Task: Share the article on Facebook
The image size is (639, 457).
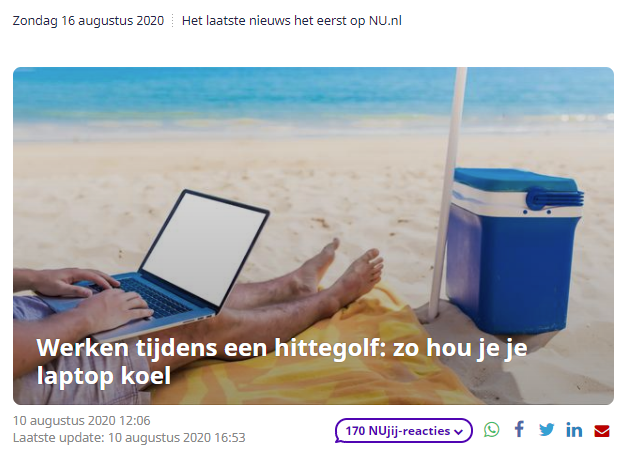Action: tap(519, 430)
